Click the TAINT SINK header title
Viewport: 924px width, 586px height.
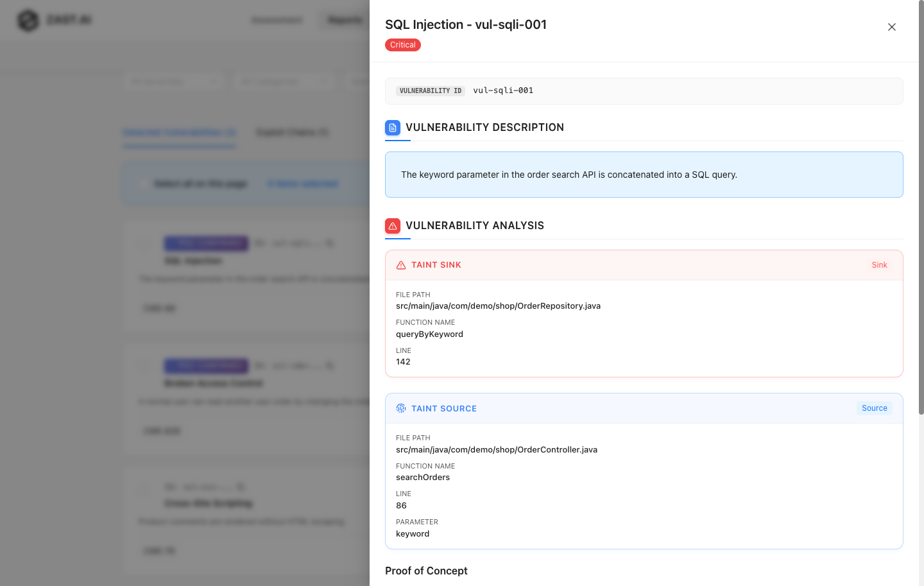point(436,265)
